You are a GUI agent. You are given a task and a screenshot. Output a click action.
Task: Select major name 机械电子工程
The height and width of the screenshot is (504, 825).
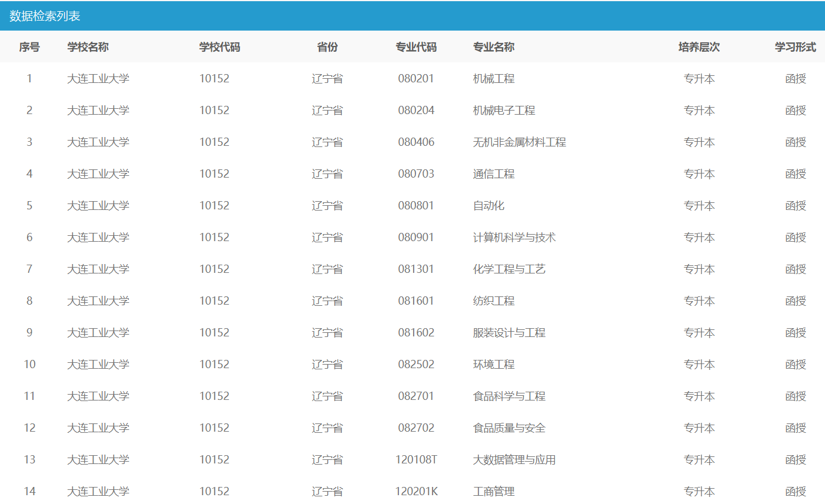(x=504, y=111)
